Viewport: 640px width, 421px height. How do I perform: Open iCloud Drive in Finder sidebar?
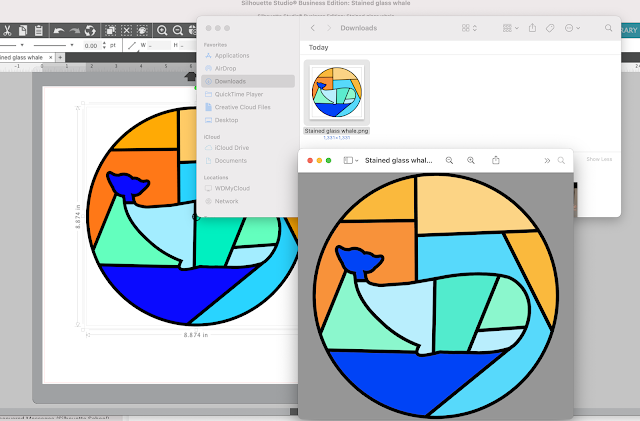[x=248, y=148]
